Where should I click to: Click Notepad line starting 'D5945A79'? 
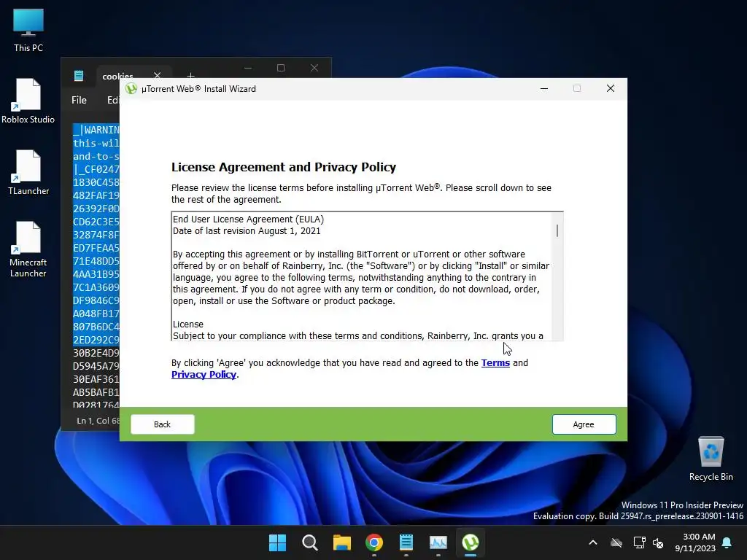pyautogui.click(x=96, y=366)
